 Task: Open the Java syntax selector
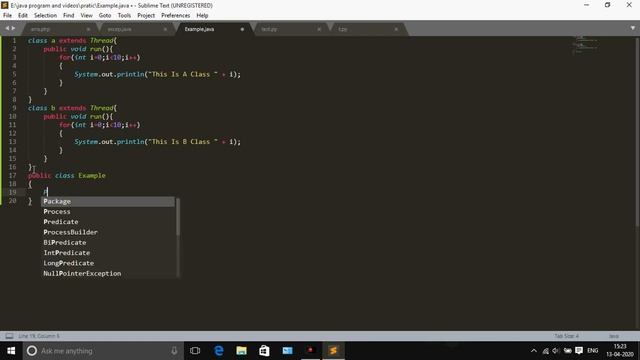(613, 336)
